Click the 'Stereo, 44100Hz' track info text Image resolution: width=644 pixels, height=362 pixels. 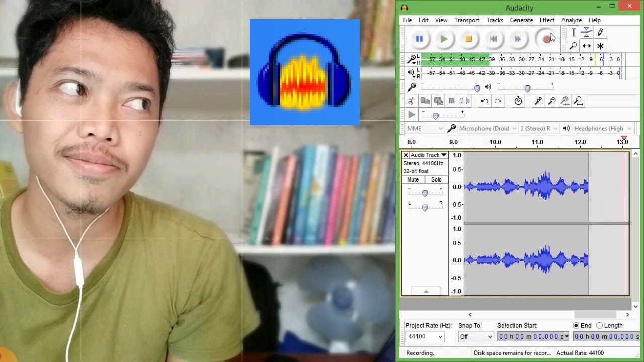pyautogui.click(x=423, y=163)
